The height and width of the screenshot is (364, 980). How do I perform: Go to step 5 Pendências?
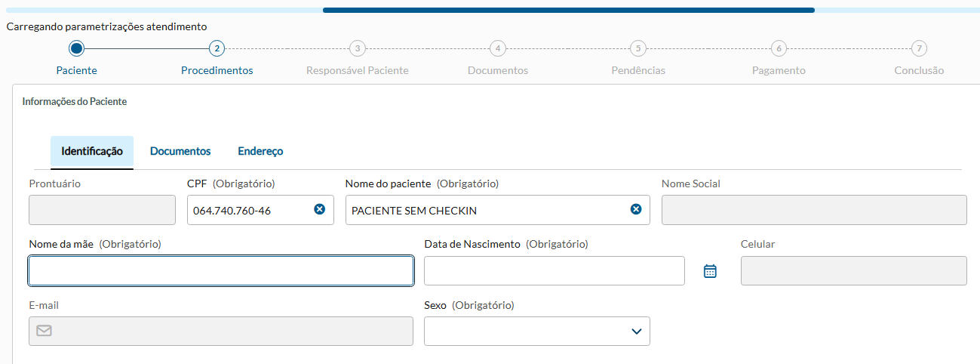[638, 48]
